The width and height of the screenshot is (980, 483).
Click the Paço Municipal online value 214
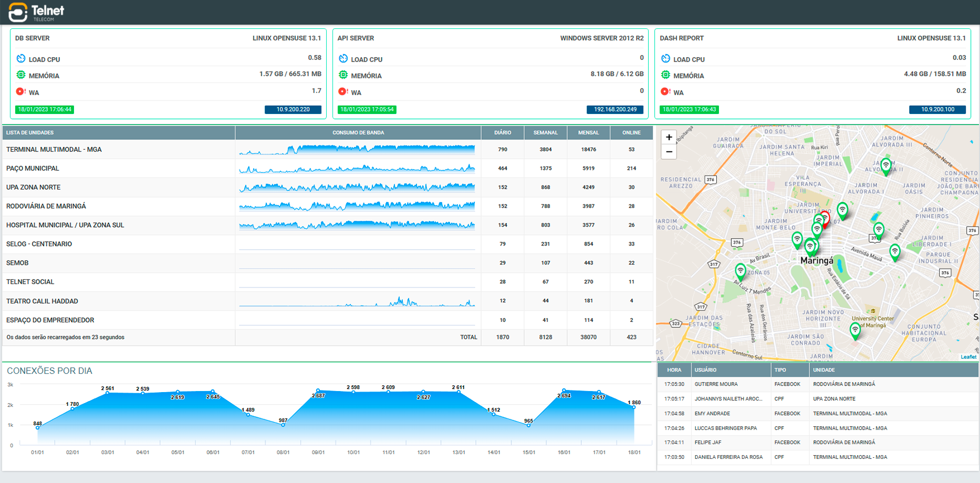click(631, 168)
